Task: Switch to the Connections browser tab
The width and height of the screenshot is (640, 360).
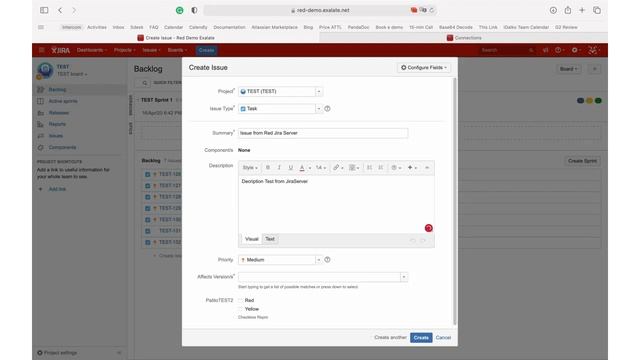Action: [x=464, y=38]
